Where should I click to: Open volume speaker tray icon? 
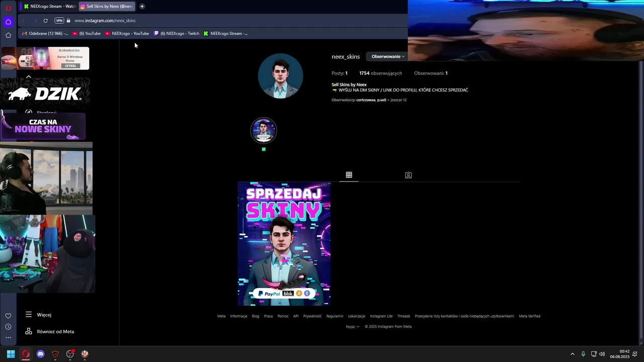click(602, 354)
